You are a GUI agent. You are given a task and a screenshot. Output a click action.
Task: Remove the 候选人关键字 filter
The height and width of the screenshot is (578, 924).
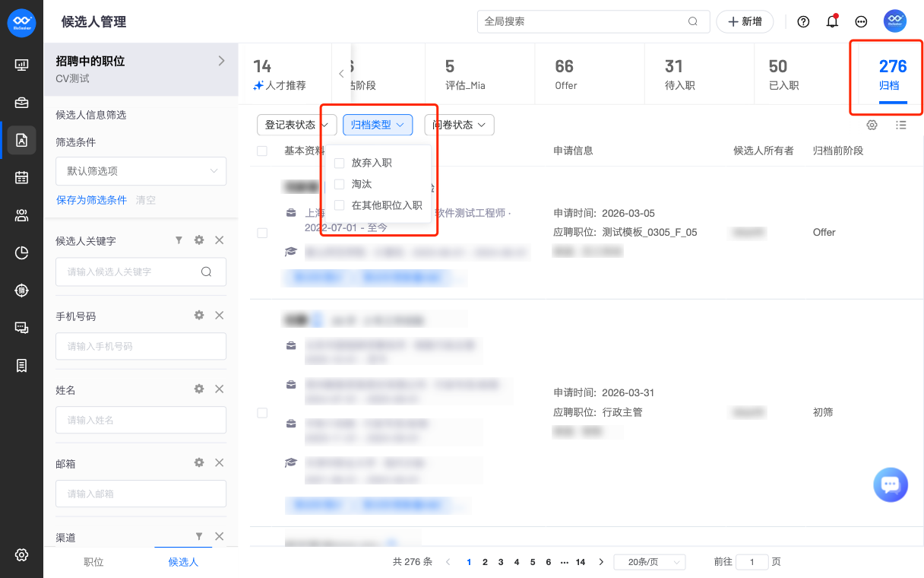(x=219, y=240)
